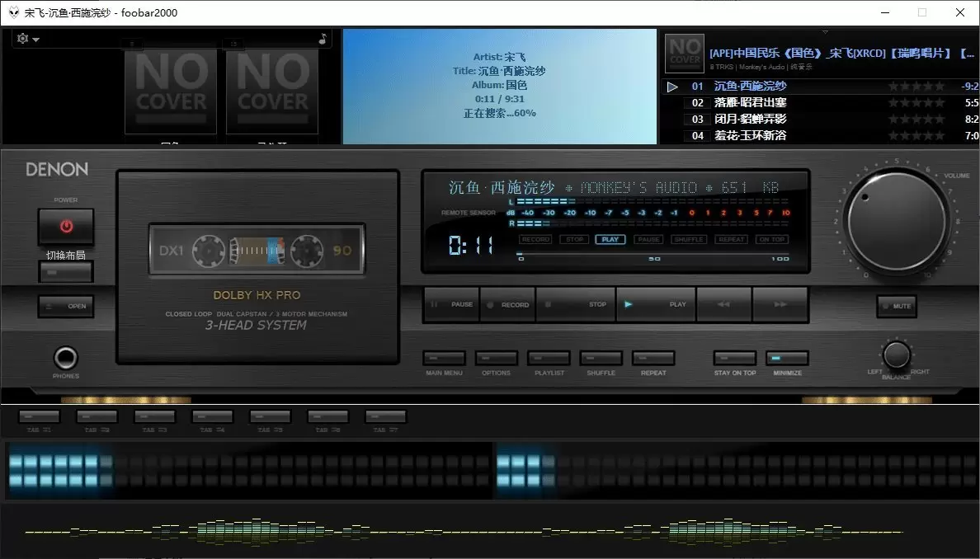Switch to TAB #1
The image size is (980, 559).
(39, 416)
